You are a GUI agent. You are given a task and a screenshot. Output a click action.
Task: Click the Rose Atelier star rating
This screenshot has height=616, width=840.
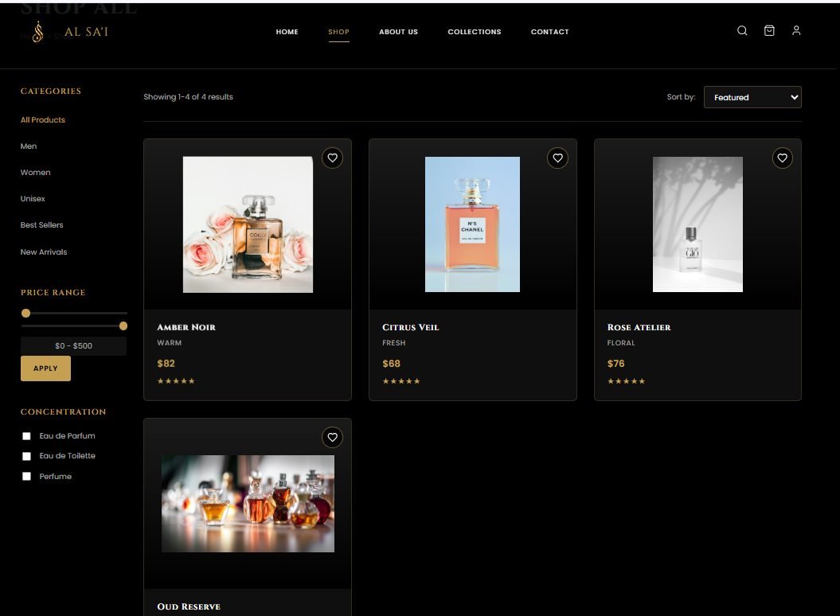coord(627,381)
